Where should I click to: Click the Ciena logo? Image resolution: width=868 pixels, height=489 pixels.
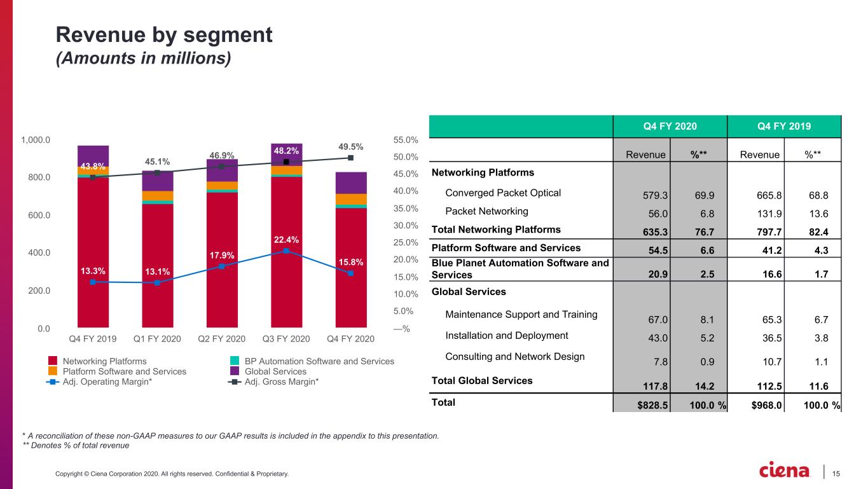tap(785, 470)
